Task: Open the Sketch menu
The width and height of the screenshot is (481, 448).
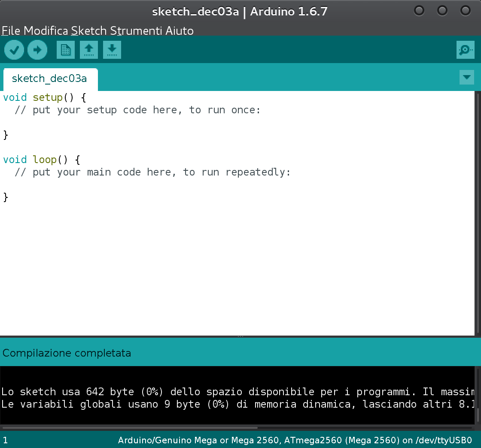Action: 88,30
